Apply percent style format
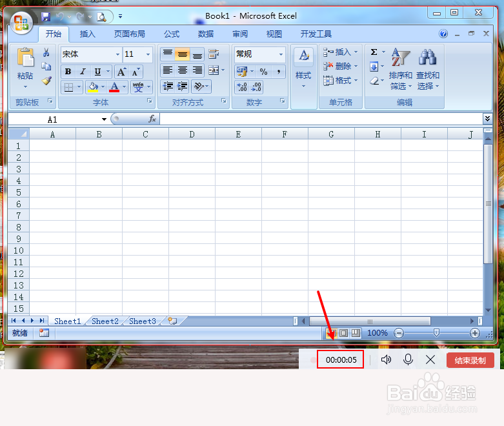The width and height of the screenshot is (504, 426). click(x=263, y=72)
